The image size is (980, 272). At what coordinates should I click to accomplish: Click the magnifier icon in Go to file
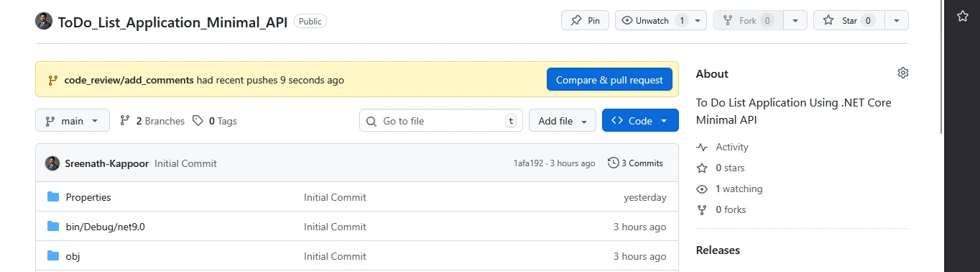(371, 121)
